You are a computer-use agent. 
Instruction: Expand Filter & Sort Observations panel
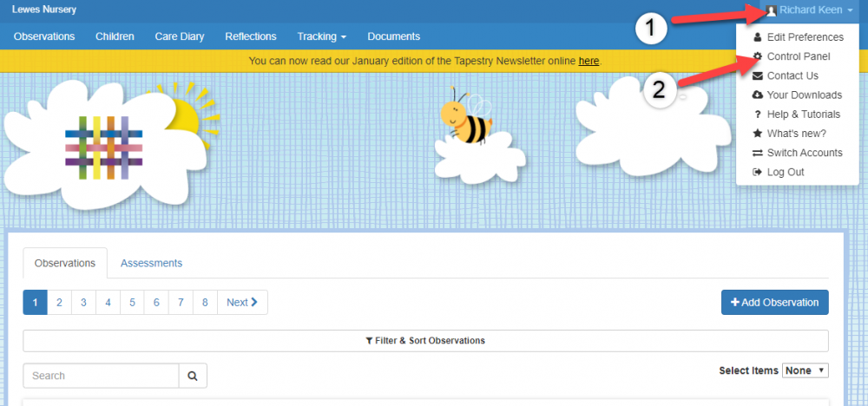(x=425, y=341)
